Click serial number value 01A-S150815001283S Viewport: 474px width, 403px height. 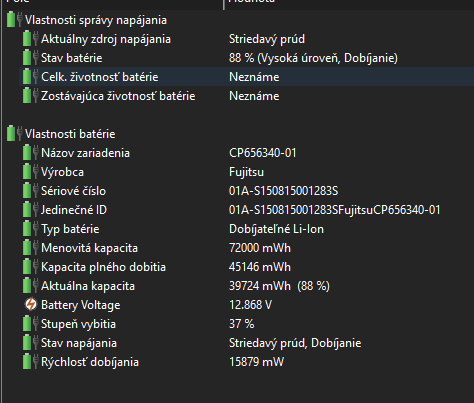(x=283, y=191)
